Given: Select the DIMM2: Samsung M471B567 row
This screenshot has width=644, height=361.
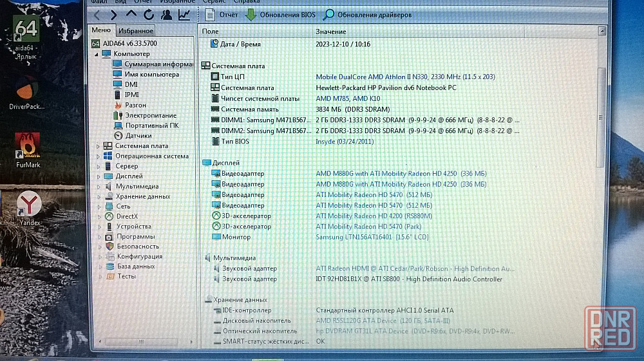Looking at the screenshot, I should (365, 131).
